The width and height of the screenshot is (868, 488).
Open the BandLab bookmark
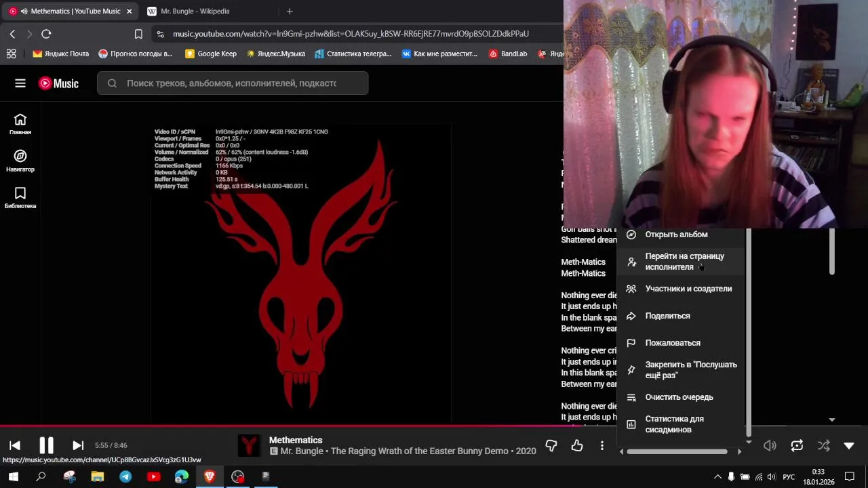(507, 54)
